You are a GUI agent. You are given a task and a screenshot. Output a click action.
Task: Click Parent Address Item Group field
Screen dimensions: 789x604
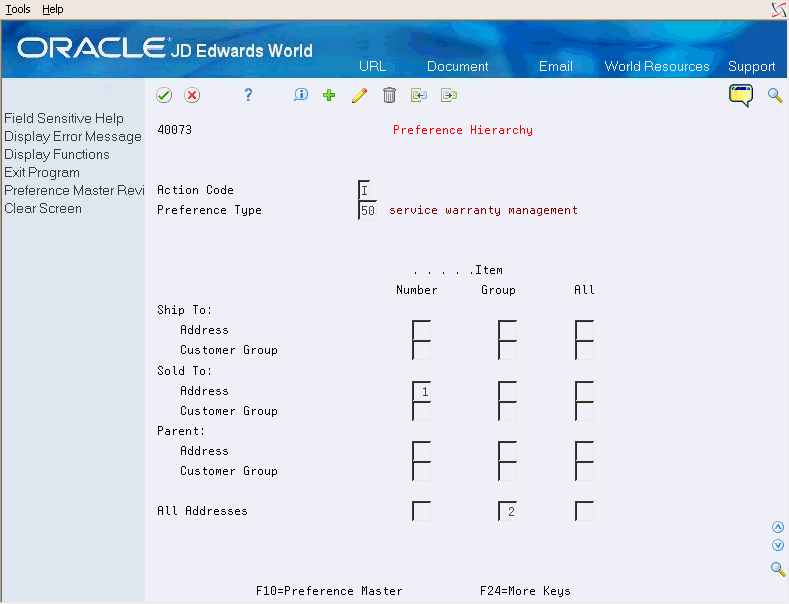point(507,451)
